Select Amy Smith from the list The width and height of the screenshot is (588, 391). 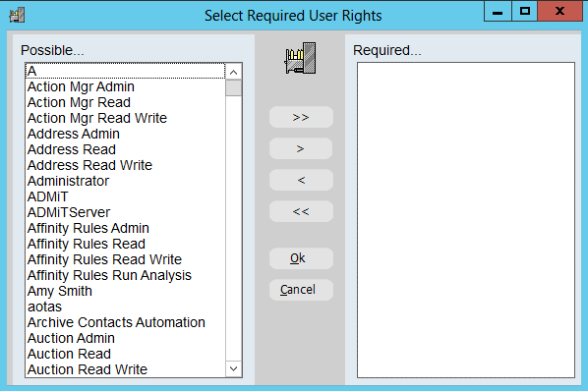pos(126,291)
